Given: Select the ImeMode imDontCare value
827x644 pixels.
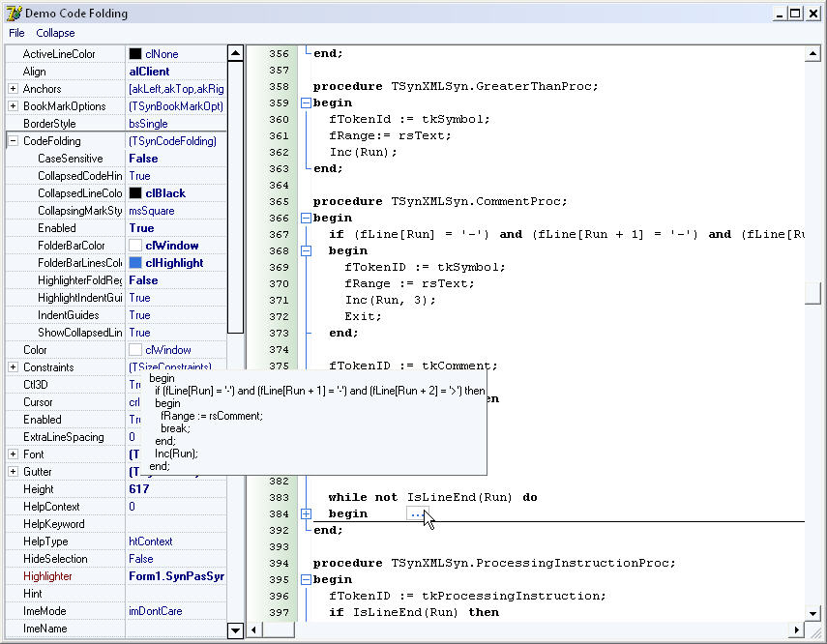Looking at the screenshot, I should (x=156, y=611).
